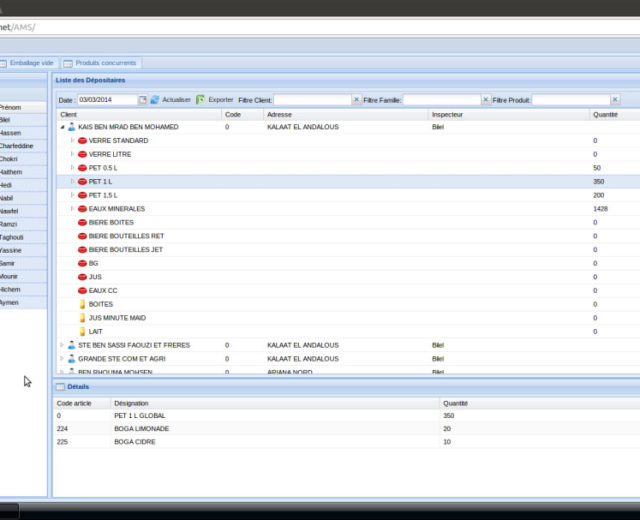Expand the STE BEN SASSI FAOUZI ET FRERES node
This screenshot has width=640, height=520.
point(62,345)
